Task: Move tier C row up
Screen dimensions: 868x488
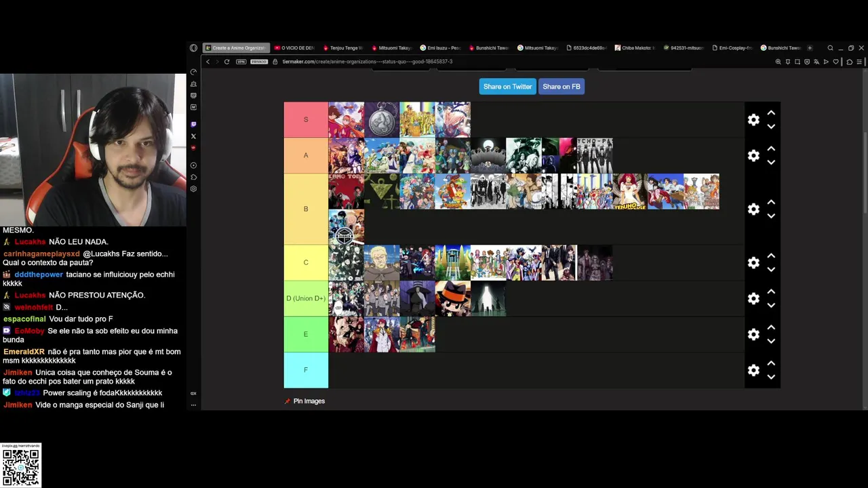Action: click(771, 256)
